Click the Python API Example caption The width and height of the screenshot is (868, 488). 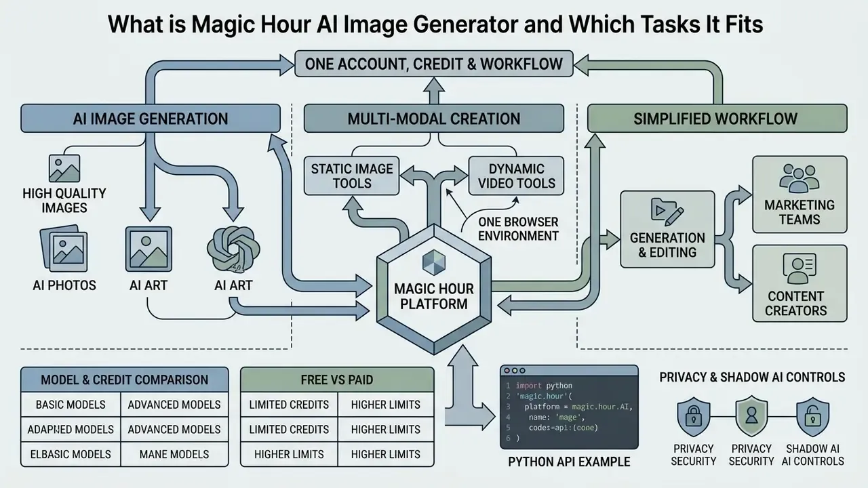[x=569, y=462]
